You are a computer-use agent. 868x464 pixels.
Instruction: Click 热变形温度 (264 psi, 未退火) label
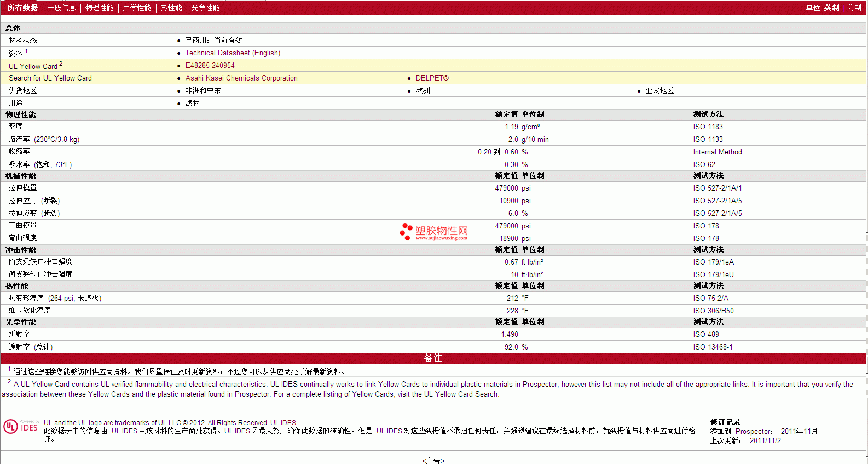(x=55, y=298)
